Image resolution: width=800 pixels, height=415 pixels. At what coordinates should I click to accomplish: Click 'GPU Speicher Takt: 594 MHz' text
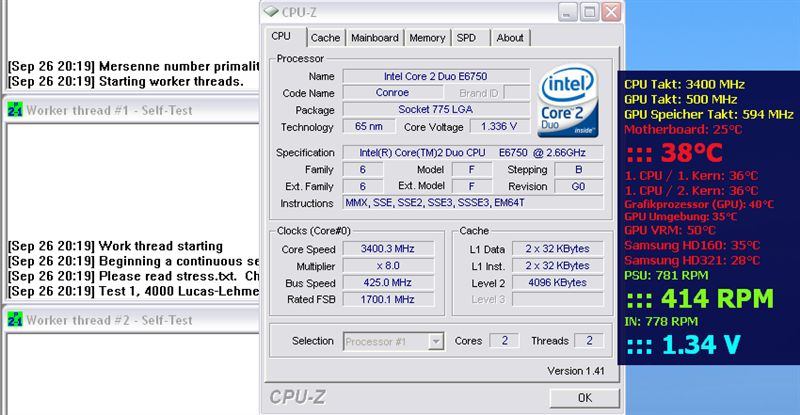pos(709,114)
